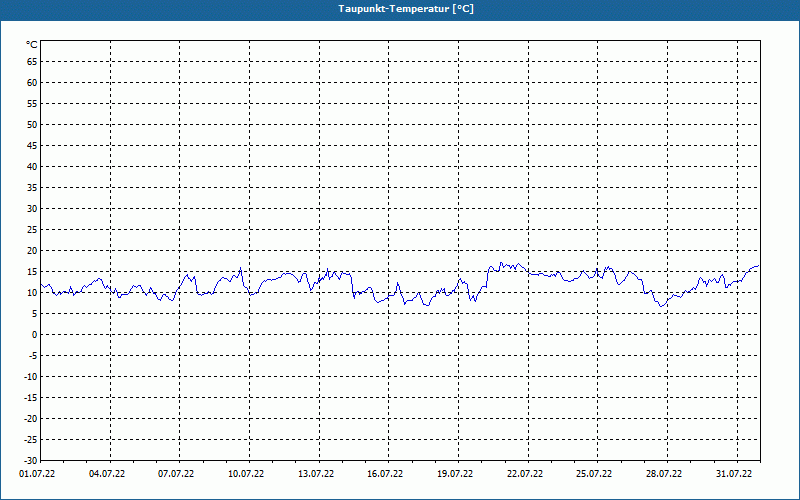Select the 25 y-axis value
The image size is (800, 500).
[32, 230]
